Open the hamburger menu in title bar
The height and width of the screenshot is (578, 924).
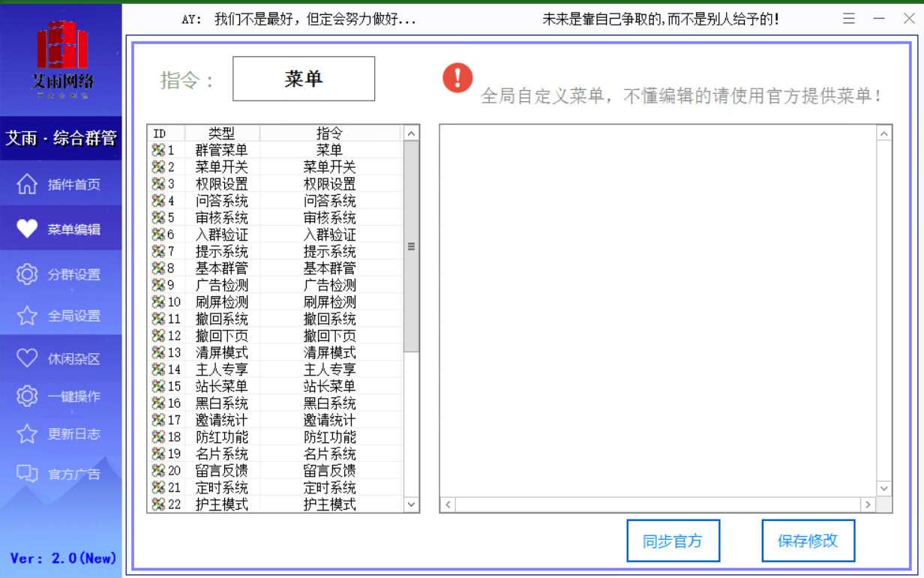[x=849, y=19]
